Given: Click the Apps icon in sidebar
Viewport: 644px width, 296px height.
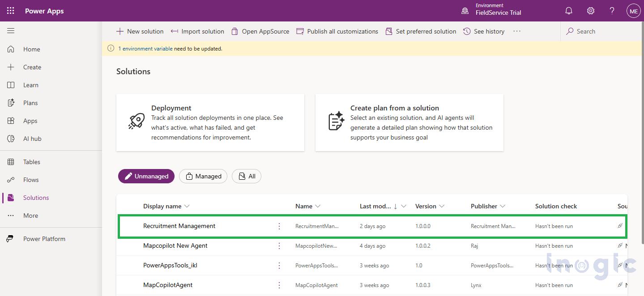Looking at the screenshot, I should [x=11, y=121].
